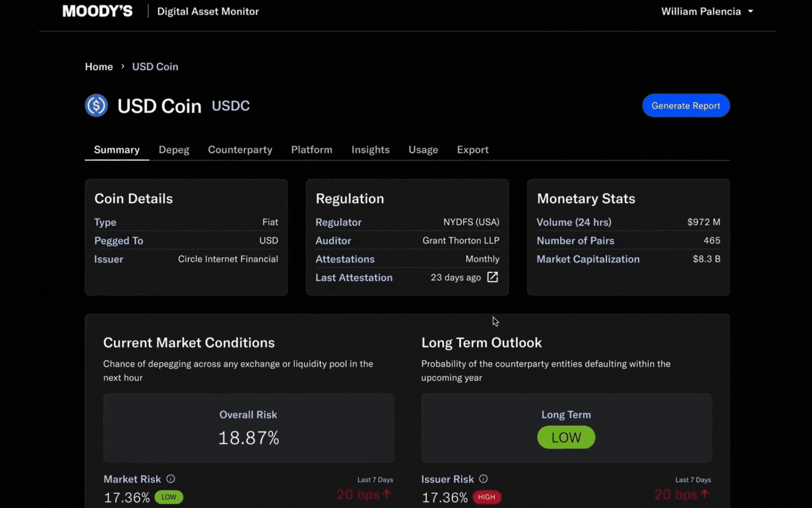
Task: Click the LOW badge next to Market Risk
Action: tap(169, 497)
